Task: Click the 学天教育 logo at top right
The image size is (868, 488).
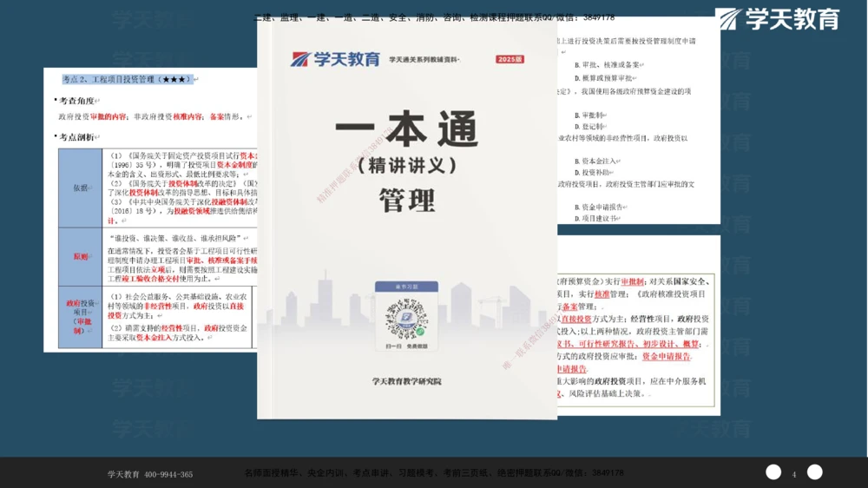Action: (778, 19)
